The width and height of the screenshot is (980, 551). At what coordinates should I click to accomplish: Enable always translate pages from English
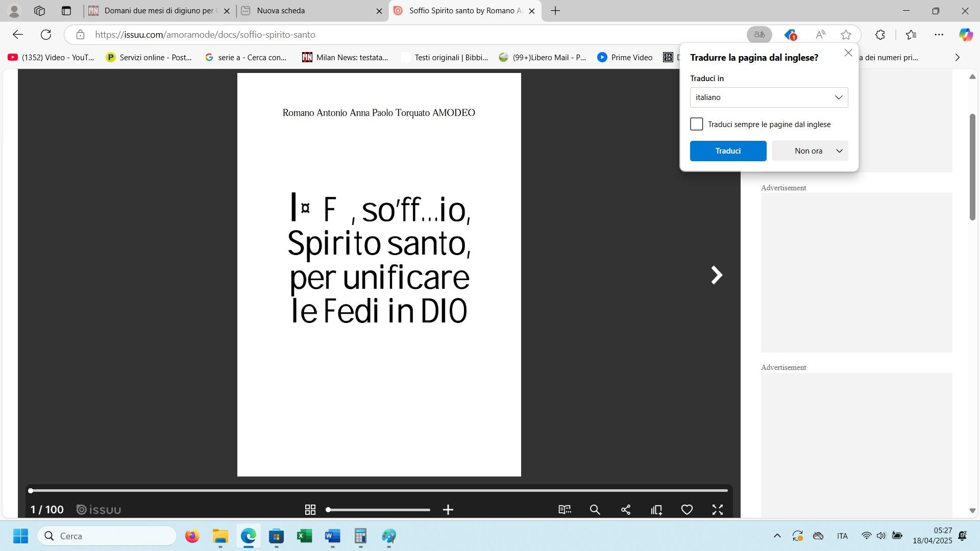[697, 124]
